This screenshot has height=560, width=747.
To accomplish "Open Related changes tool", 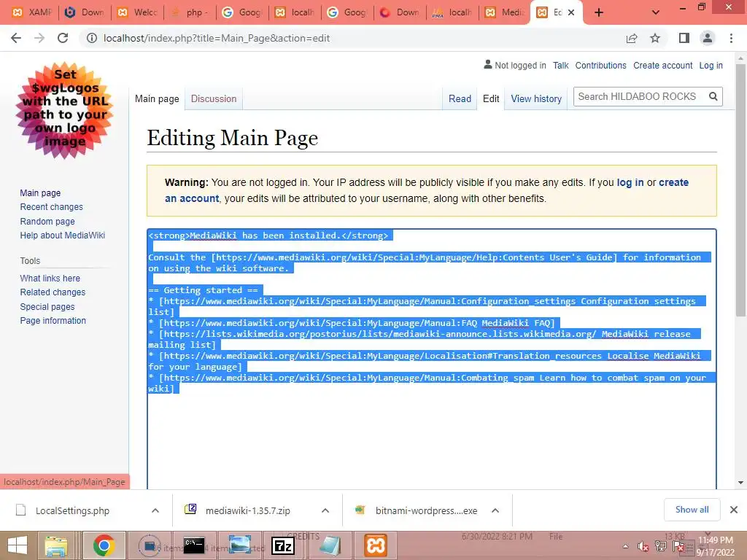I will point(53,292).
